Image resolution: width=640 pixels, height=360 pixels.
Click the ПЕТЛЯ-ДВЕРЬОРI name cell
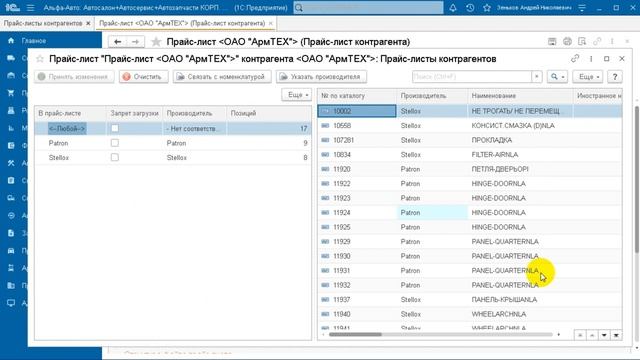pyautogui.click(x=520, y=169)
